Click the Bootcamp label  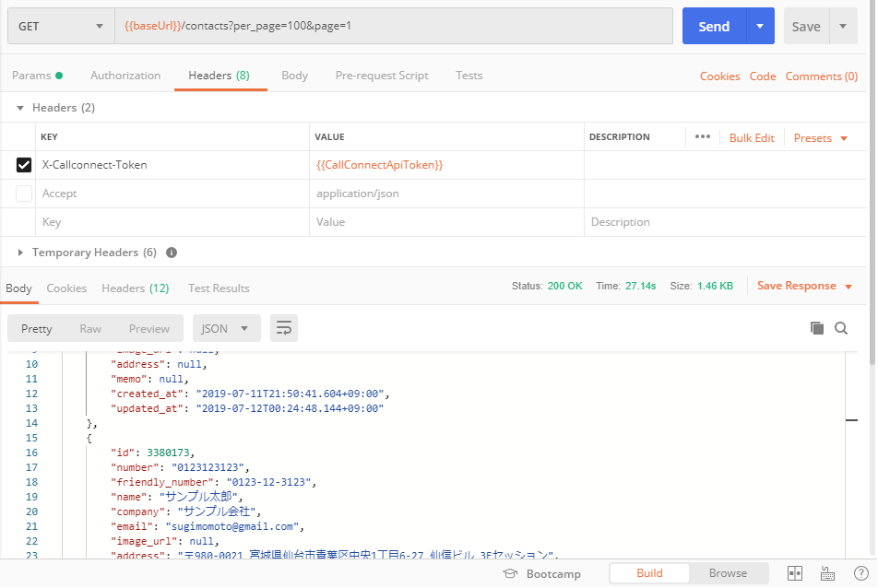click(553, 574)
